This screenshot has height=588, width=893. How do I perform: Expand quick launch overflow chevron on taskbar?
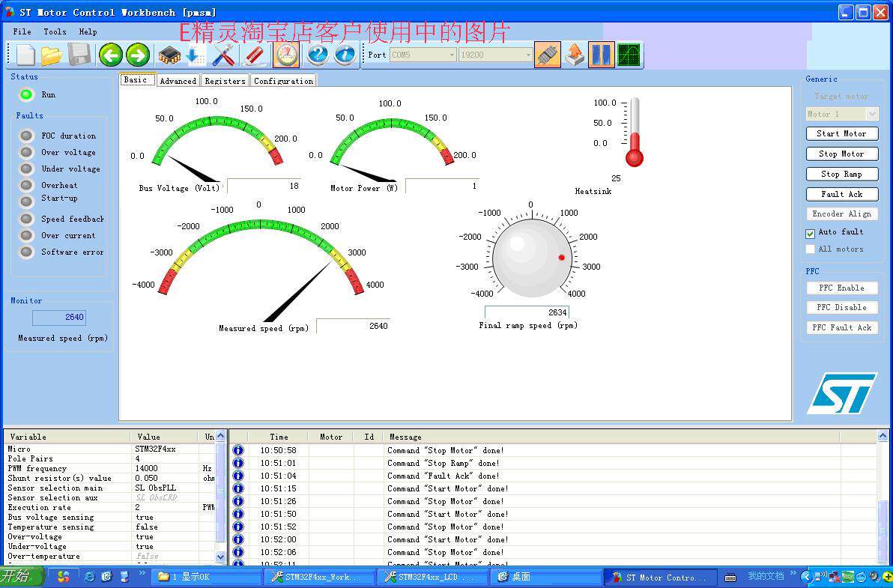pos(142,574)
